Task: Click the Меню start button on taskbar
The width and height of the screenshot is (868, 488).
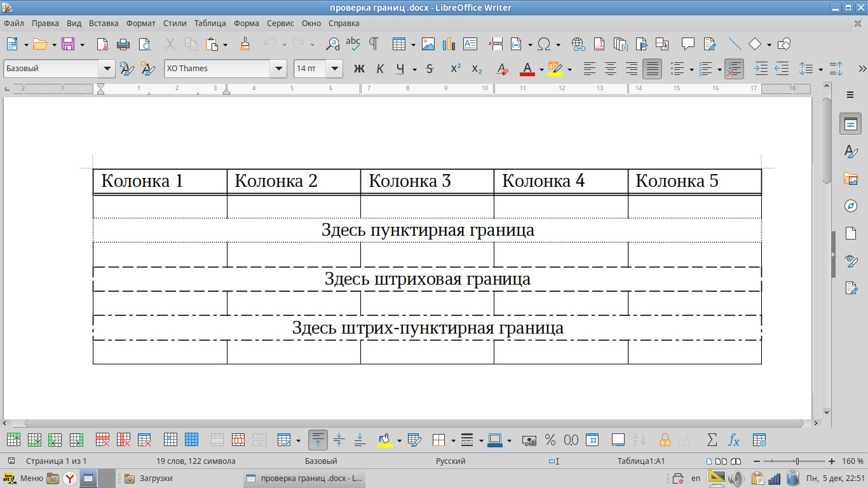Action: [x=24, y=478]
